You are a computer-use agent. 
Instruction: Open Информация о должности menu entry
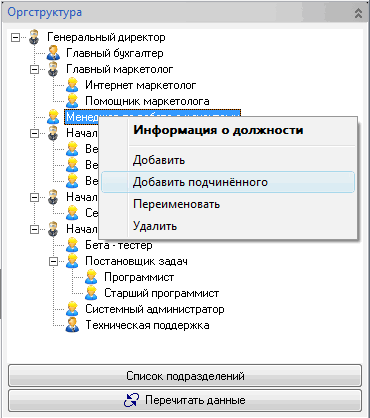[228, 130]
